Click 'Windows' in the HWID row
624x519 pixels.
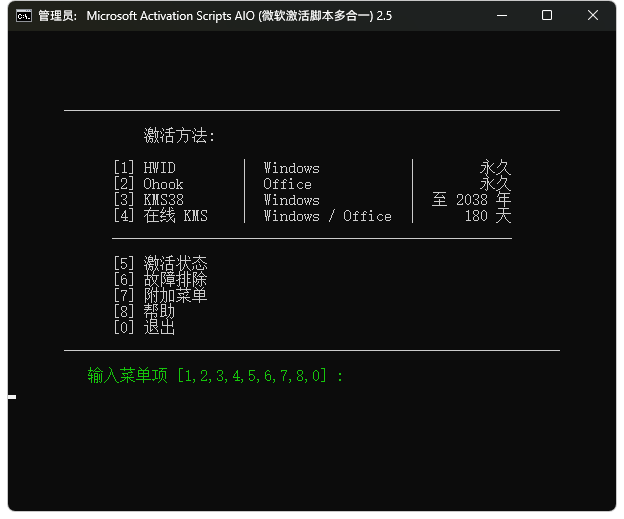pyautogui.click(x=291, y=168)
